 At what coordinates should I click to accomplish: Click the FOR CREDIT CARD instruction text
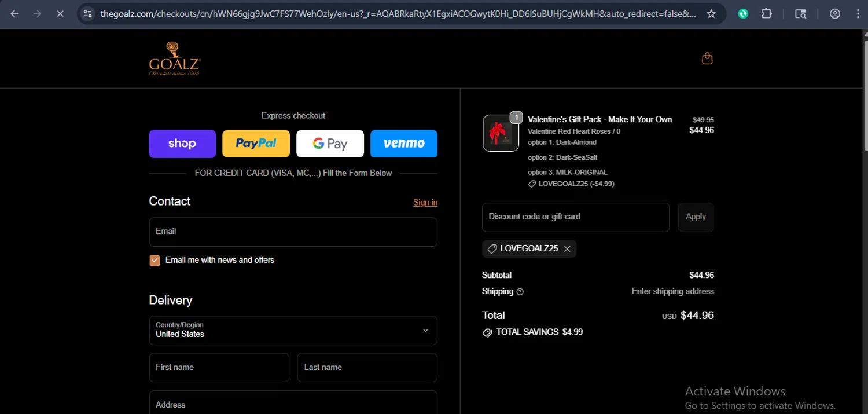293,173
